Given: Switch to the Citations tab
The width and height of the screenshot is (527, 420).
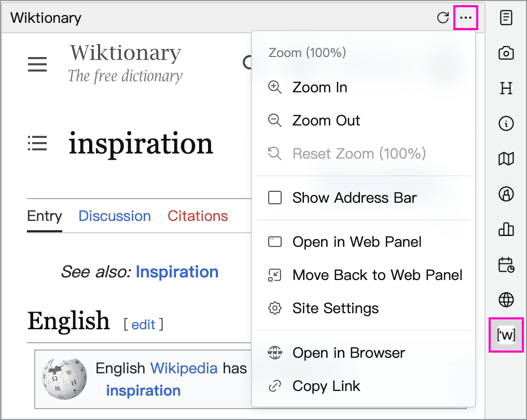Looking at the screenshot, I should click(x=198, y=216).
